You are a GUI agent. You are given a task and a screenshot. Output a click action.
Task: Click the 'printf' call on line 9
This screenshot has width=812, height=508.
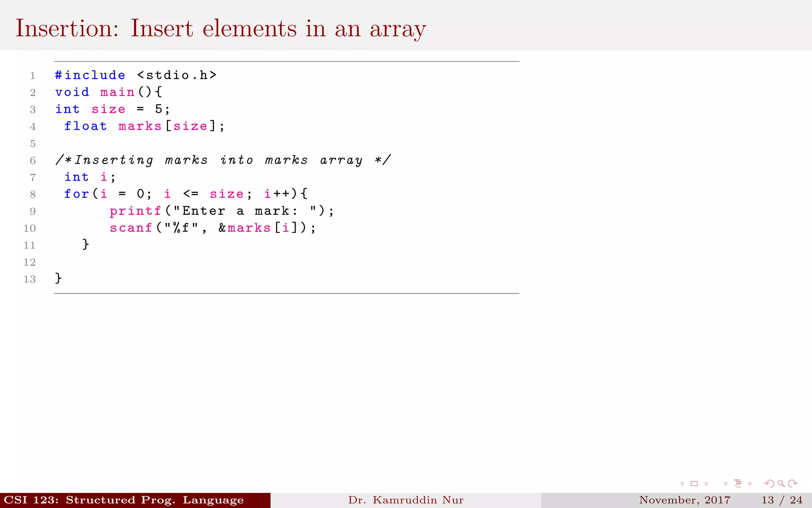coord(136,211)
